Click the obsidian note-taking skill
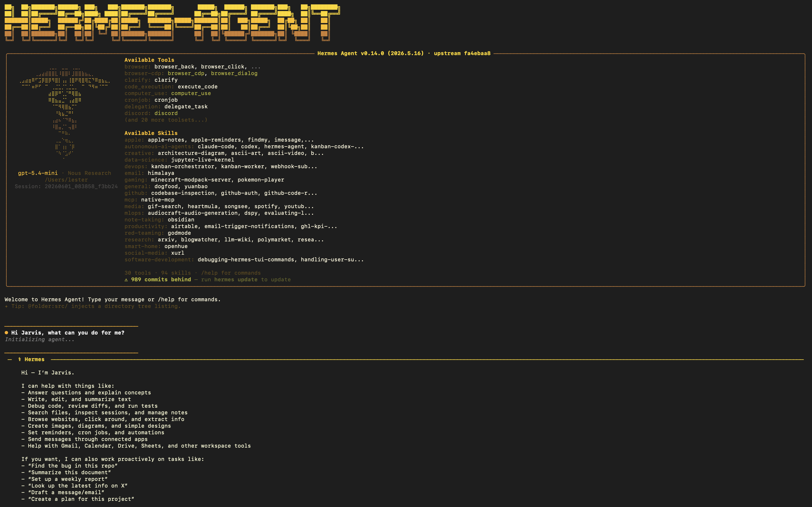 [x=181, y=220]
